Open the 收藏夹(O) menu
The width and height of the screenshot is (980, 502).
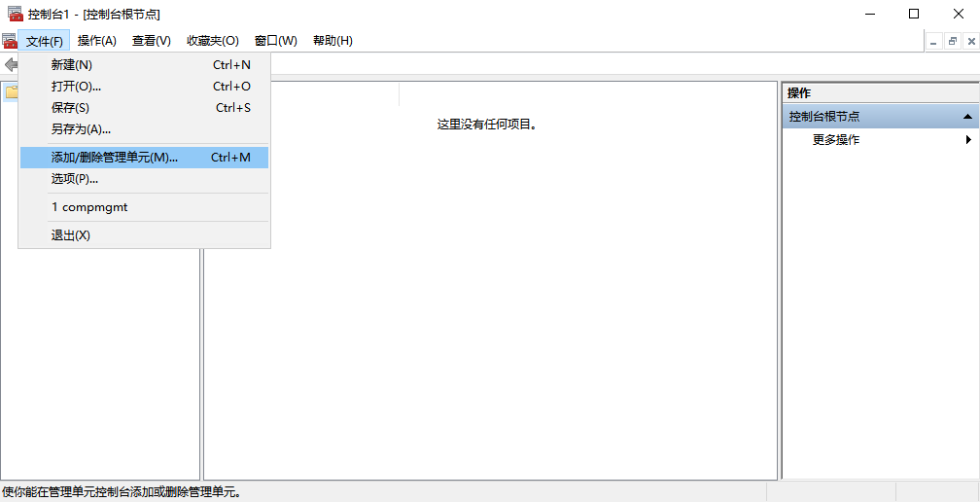213,41
